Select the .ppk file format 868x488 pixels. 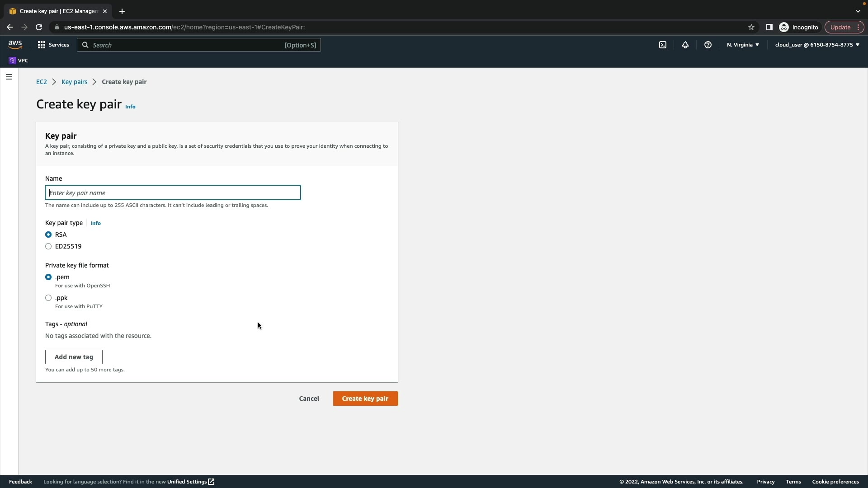pyautogui.click(x=48, y=298)
